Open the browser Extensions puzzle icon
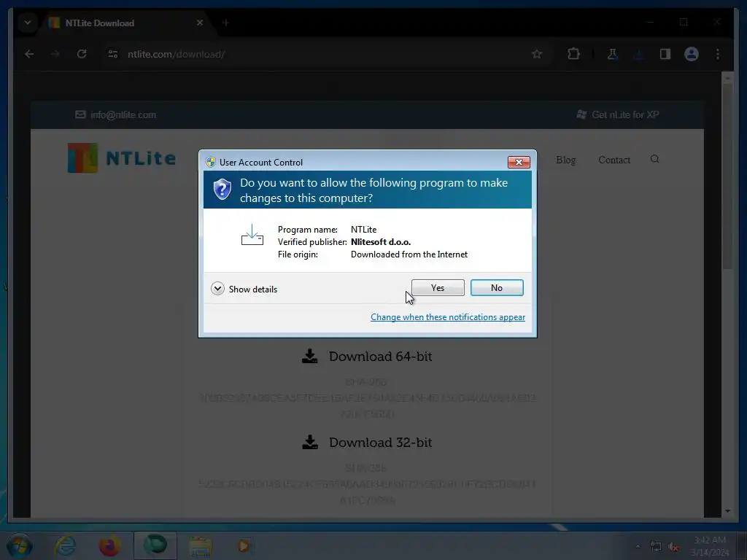The width and height of the screenshot is (747, 560). 573,54
